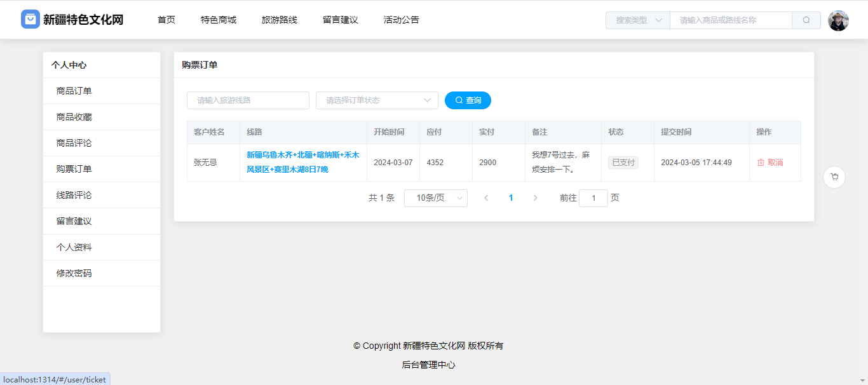Click the trash icon to cancel the order
Screen dimensions: 868x385
pos(761,163)
